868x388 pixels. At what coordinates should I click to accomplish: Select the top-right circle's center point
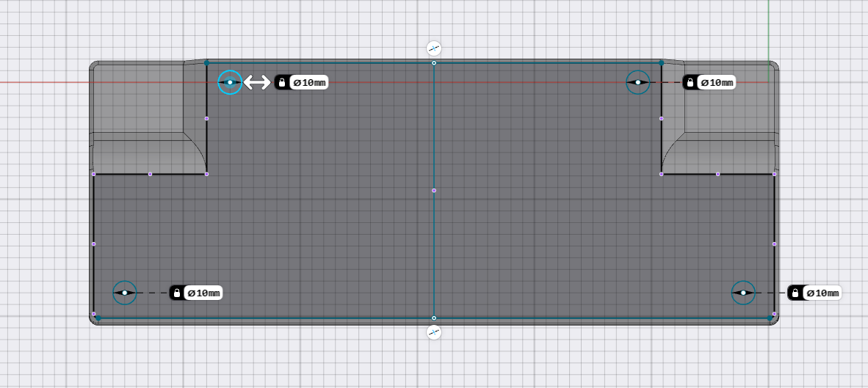point(637,82)
